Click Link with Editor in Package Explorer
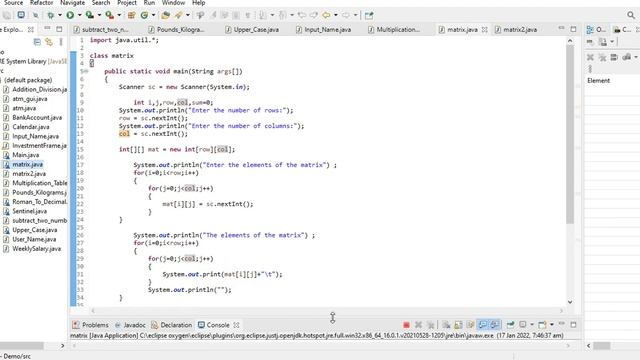Screen dimensions: 640x360 (x=49, y=42)
